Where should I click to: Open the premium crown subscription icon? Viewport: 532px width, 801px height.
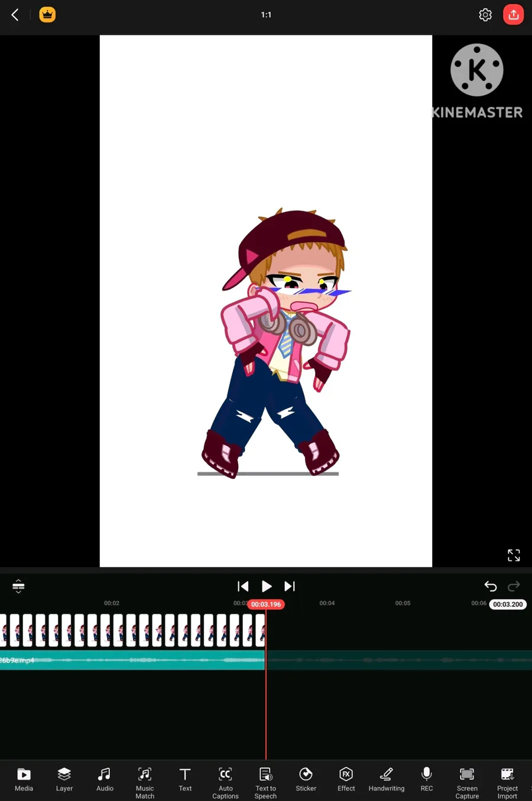47,15
